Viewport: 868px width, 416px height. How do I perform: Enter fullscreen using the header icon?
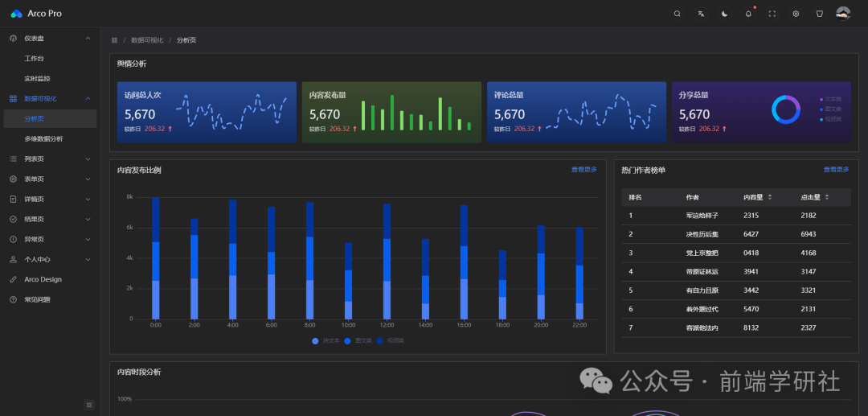(772, 14)
